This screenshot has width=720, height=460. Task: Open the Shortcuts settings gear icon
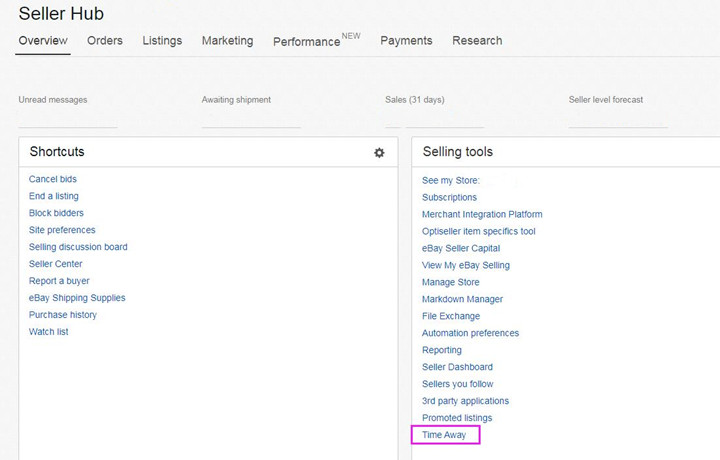coord(379,152)
